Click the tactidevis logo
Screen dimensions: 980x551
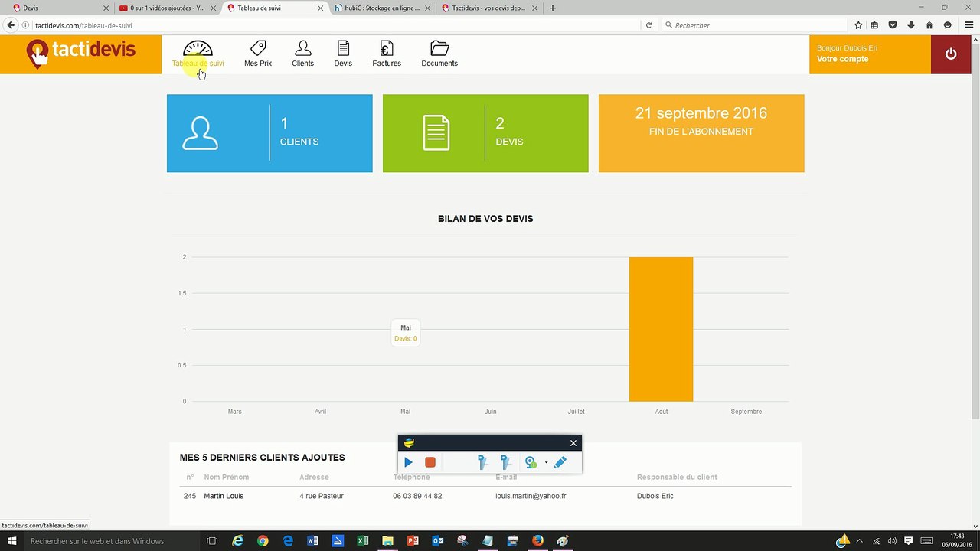tap(80, 54)
